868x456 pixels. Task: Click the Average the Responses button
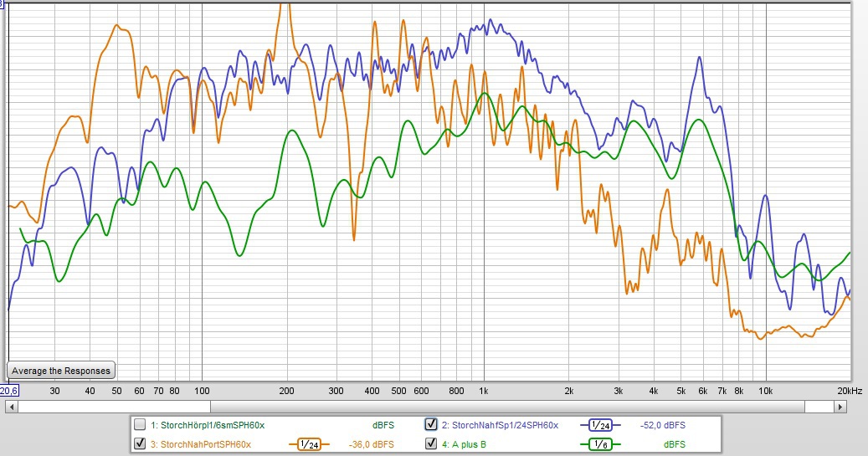click(60, 371)
